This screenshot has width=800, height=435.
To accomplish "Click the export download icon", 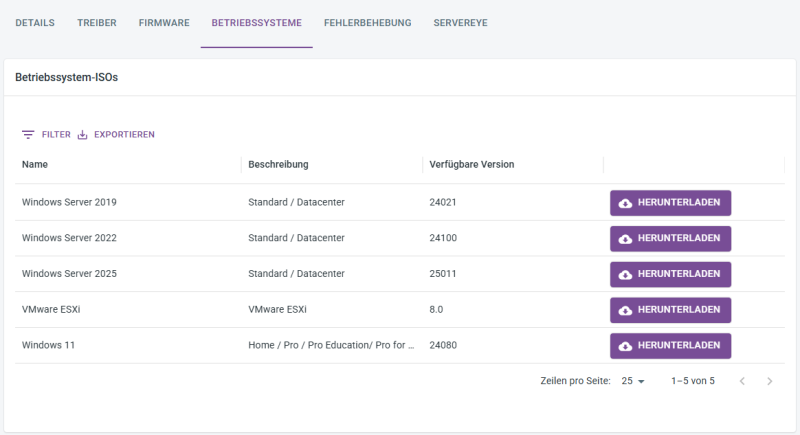I will point(83,135).
